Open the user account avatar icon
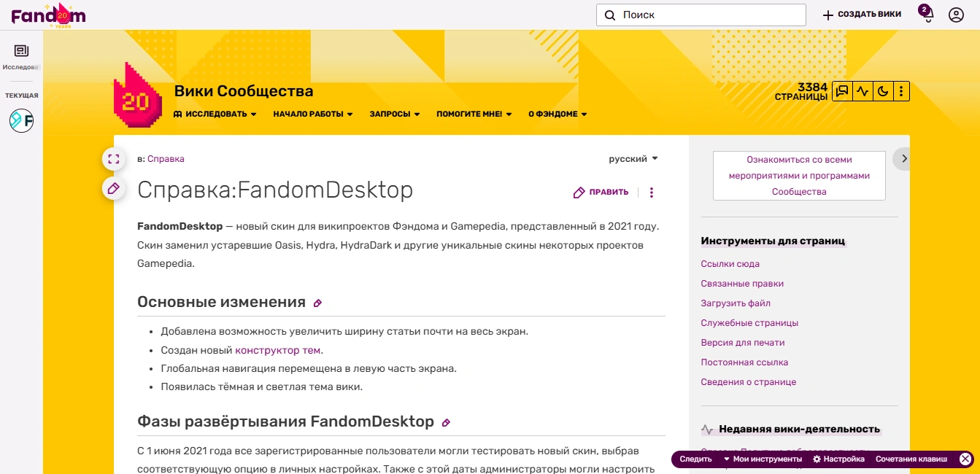 click(x=956, y=15)
